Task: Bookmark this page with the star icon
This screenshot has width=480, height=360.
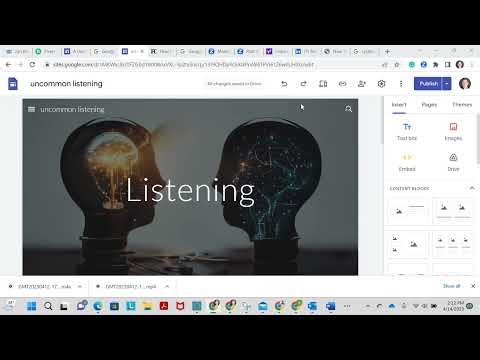Action: [x=397, y=65]
